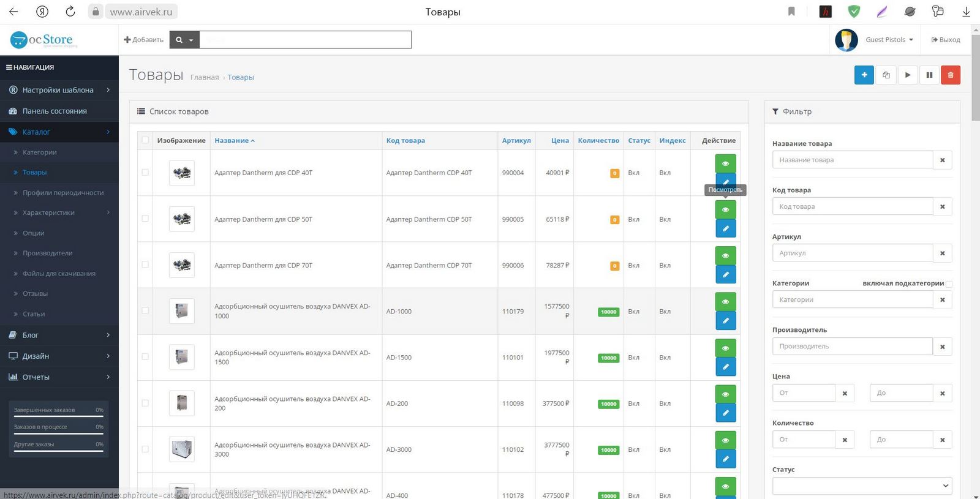Click the blue add product plus button

(864, 75)
